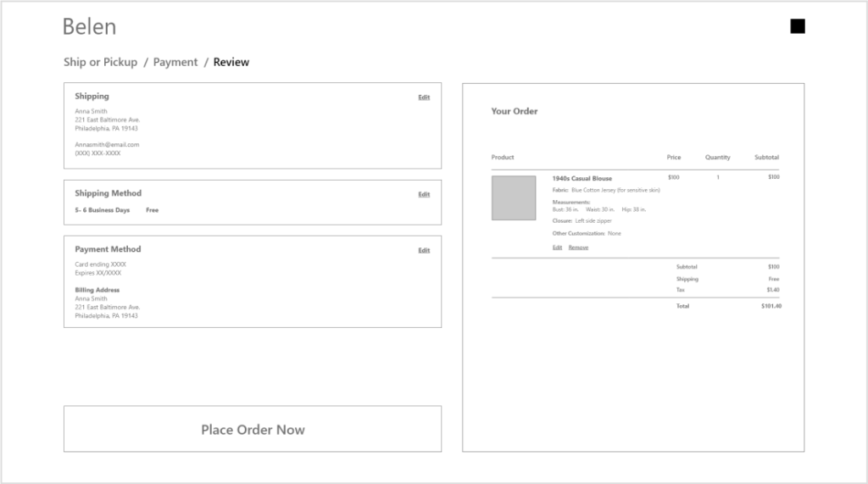
Task: Select the Review breadcrumb step
Action: [231, 62]
